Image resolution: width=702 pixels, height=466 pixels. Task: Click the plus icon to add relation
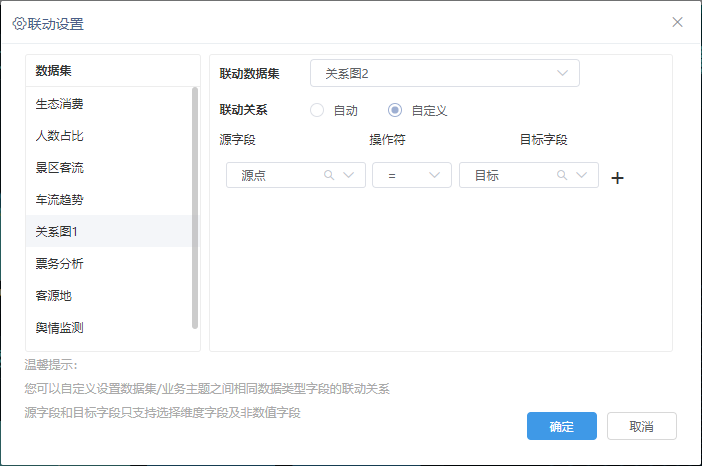[x=617, y=178]
